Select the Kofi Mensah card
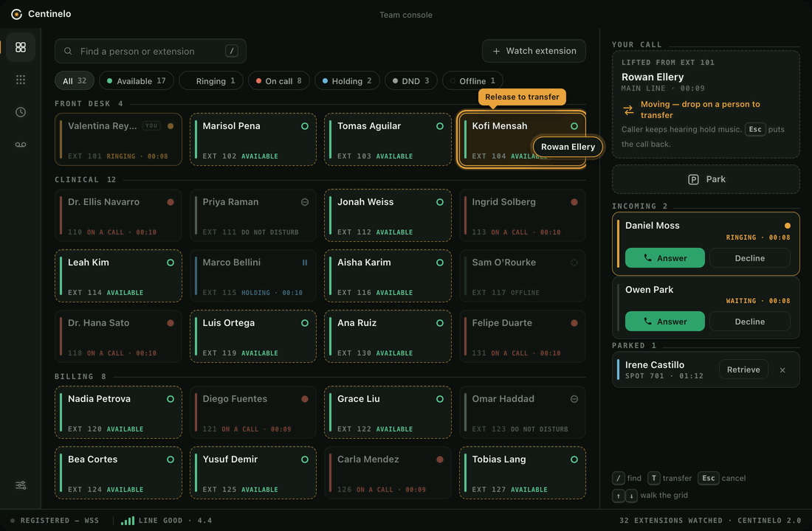This screenshot has height=531, width=812. pos(522,139)
